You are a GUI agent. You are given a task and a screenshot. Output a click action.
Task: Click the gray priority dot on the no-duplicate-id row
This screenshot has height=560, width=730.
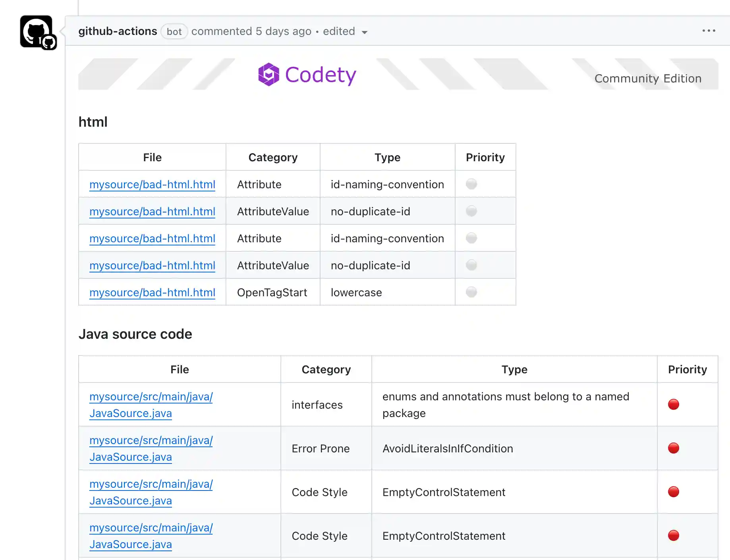click(471, 211)
